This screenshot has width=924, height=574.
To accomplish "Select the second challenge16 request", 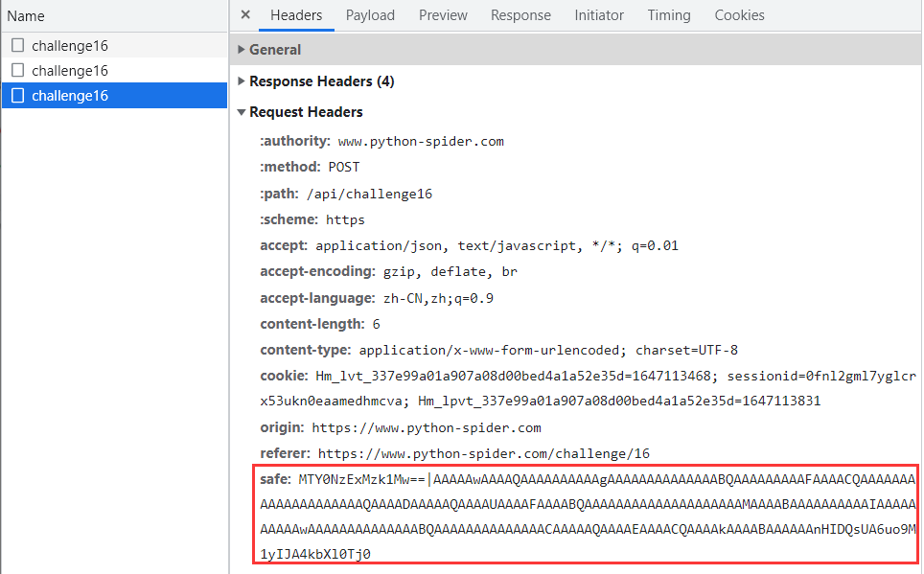I will tap(70, 71).
